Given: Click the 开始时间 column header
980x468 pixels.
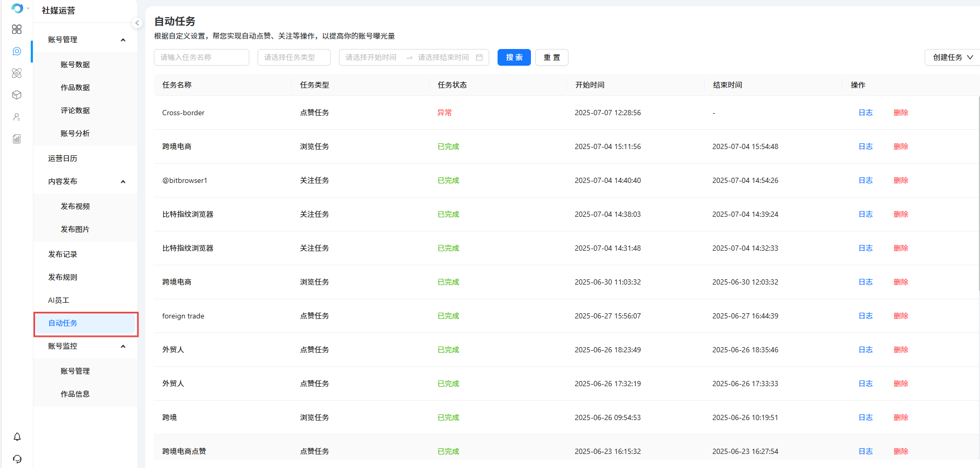Looking at the screenshot, I should click(590, 85).
